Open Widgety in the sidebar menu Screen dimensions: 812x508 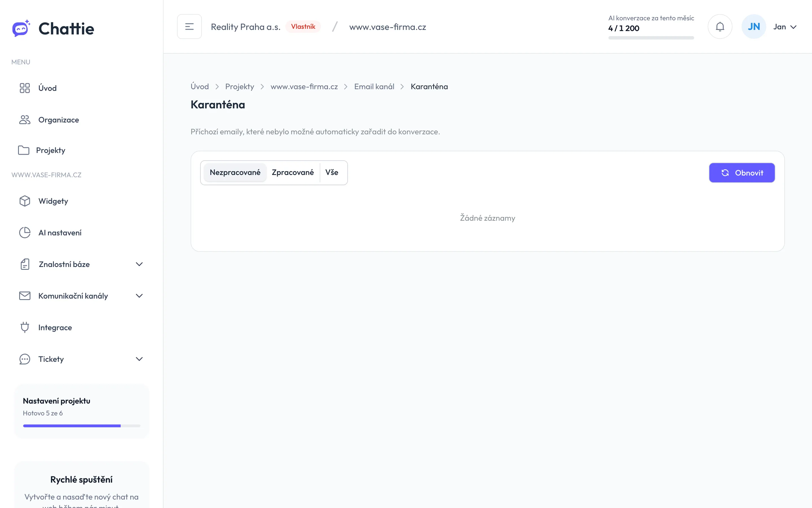tap(81, 201)
